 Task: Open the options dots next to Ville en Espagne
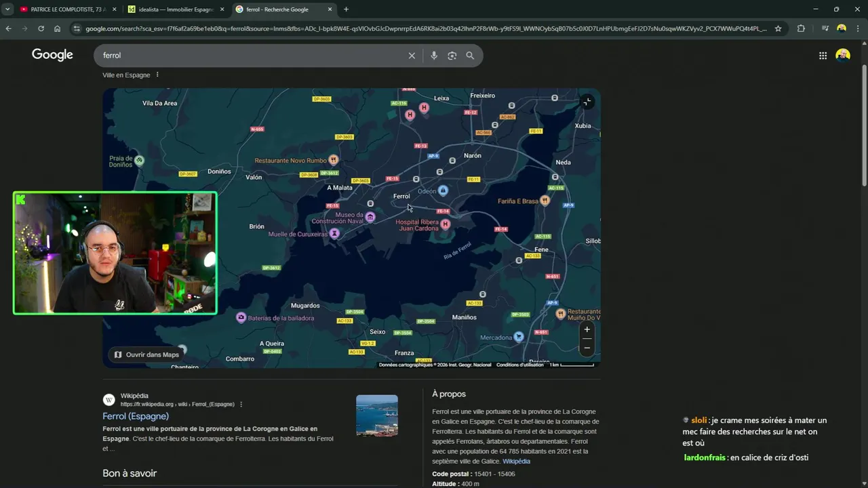(157, 75)
